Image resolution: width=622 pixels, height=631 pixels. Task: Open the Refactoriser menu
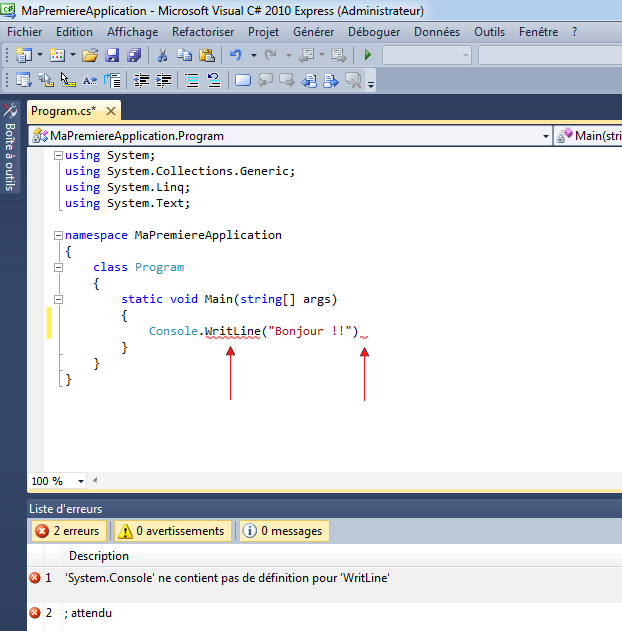[203, 32]
